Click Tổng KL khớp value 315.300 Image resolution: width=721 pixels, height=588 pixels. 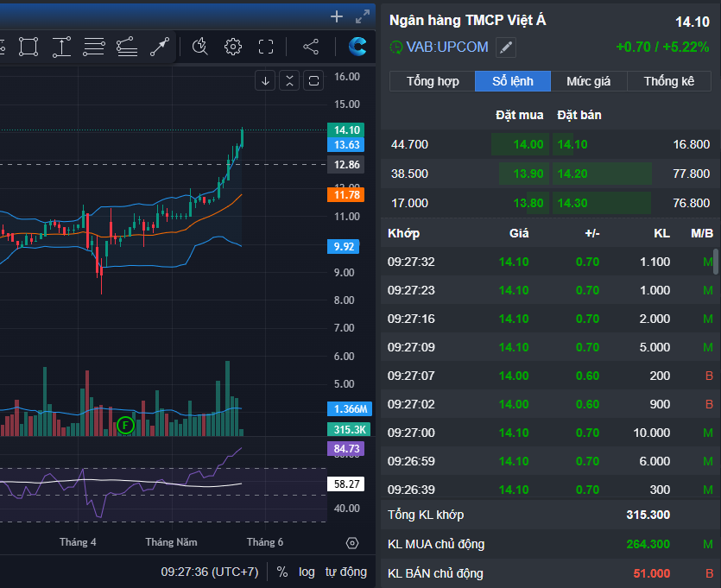tap(648, 515)
